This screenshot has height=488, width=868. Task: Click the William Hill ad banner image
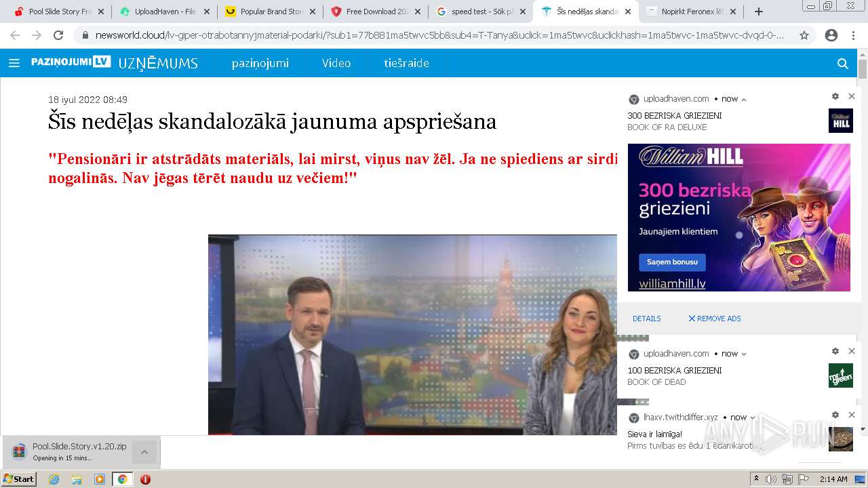pos(738,218)
